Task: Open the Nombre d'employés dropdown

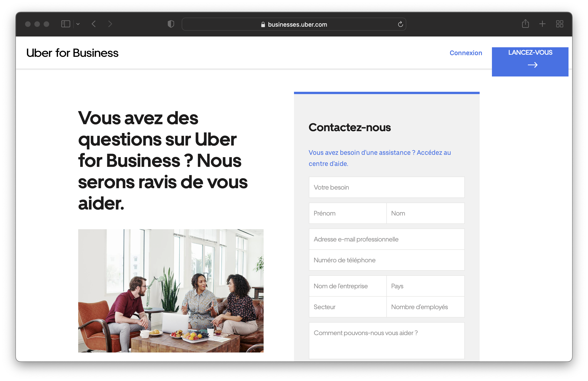Action: pyautogui.click(x=425, y=307)
